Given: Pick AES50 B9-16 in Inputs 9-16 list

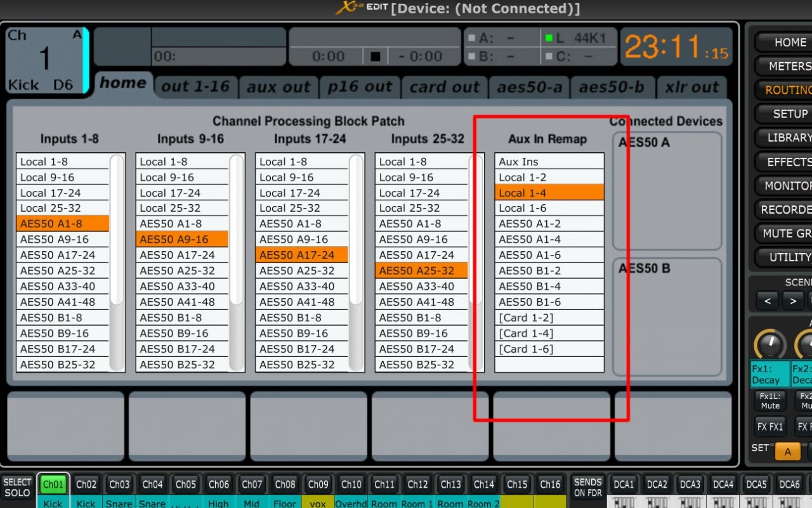Looking at the screenshot, I should pyautogui.click(x=182, y=333).
